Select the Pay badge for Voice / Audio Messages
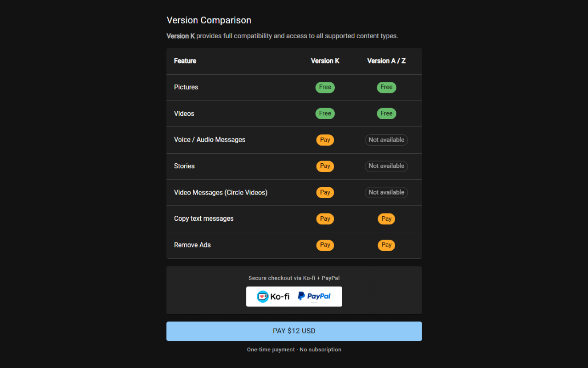Screen dimensions: 588x368 [x=325, y=139]
